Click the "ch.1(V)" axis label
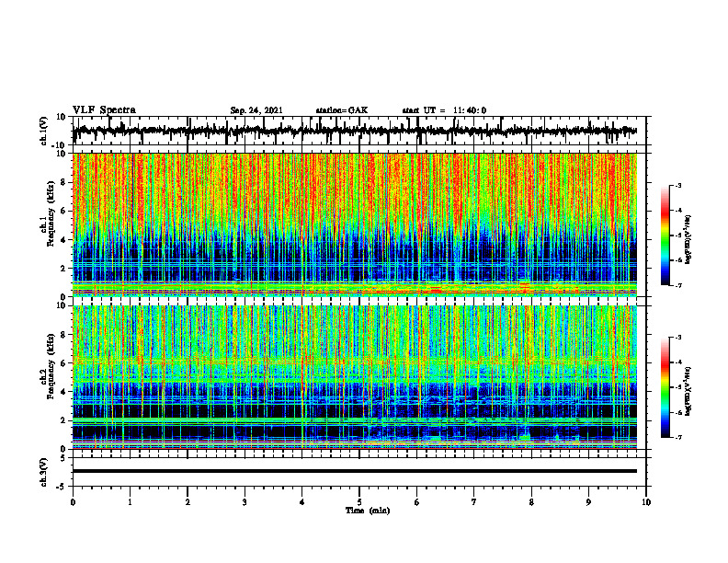The height and width of the screenshot is (563, 728). [44, 131]
